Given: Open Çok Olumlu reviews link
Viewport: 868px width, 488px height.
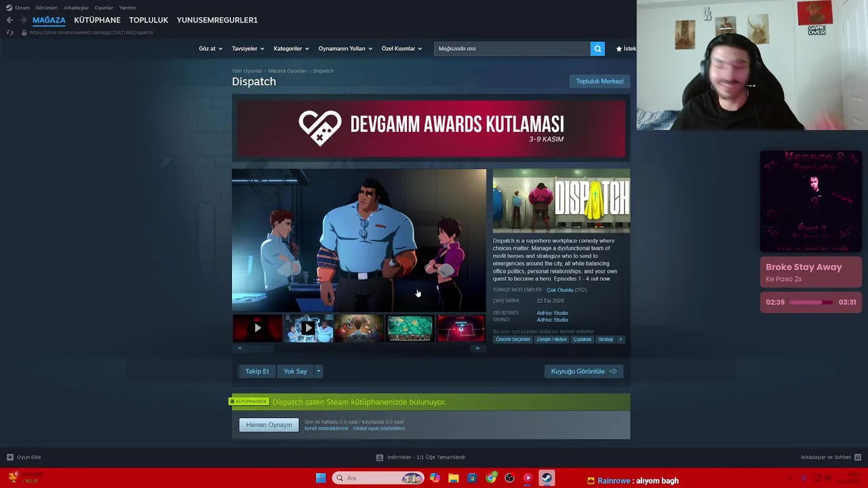Looking at the screenshot, I should click(559, 290).
